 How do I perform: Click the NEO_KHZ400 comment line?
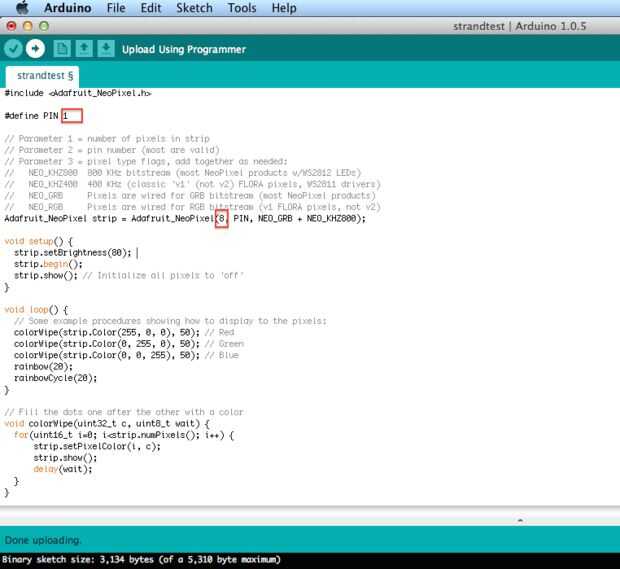click(193, 184)
